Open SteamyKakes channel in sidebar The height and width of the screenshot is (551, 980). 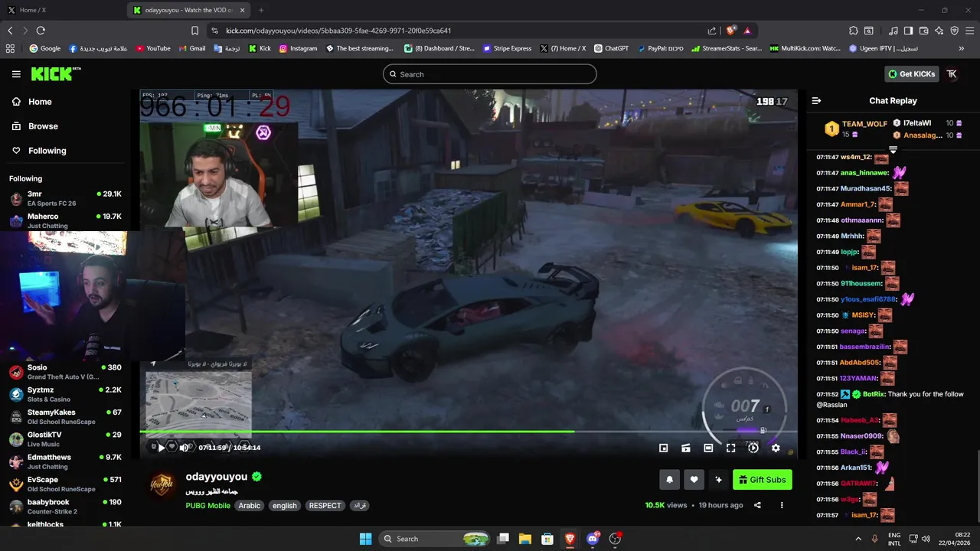[64, 417]
